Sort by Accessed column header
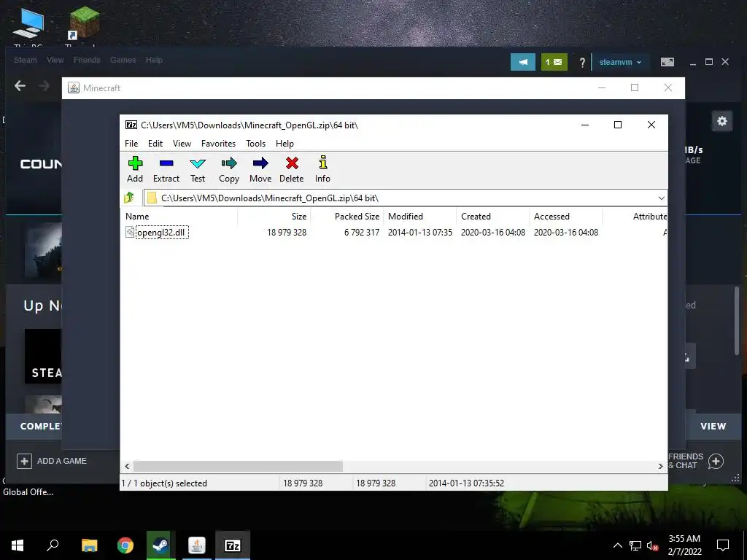 (x=566, y=216)
